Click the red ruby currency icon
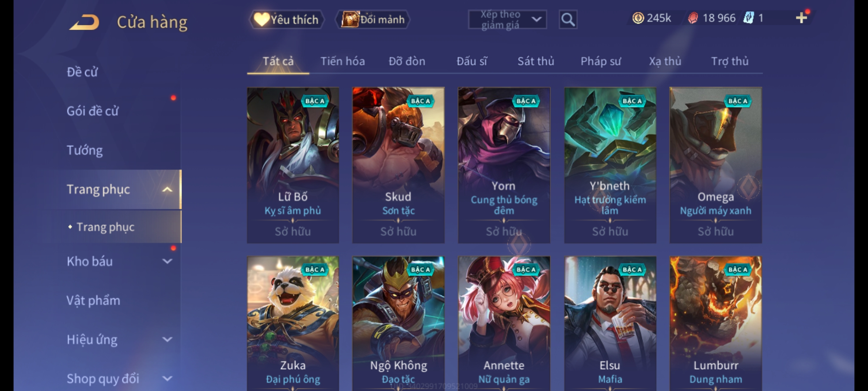868x391 pixels. (x=693, y=18)
